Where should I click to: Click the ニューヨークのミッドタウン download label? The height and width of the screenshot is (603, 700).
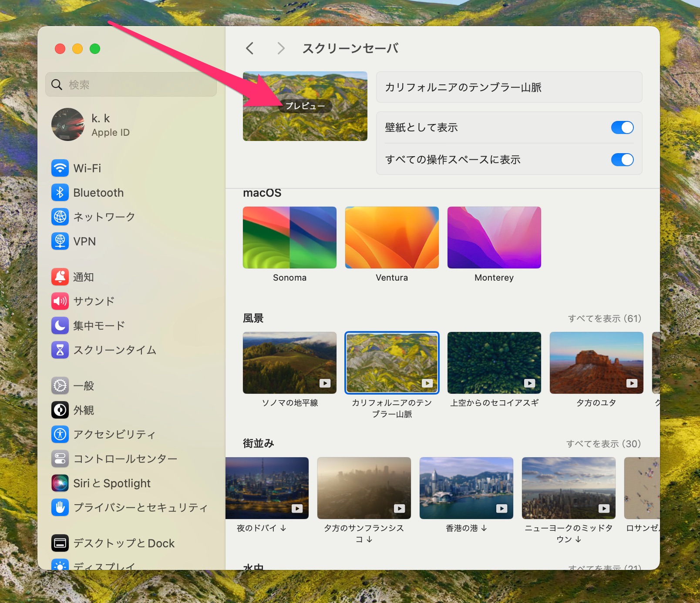tap(569, 534)
